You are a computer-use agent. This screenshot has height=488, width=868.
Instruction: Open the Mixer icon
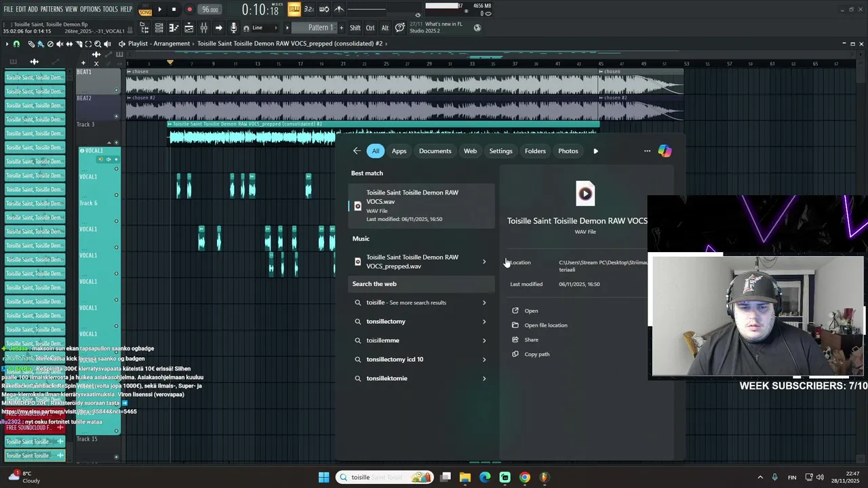[x=203, y=28]
